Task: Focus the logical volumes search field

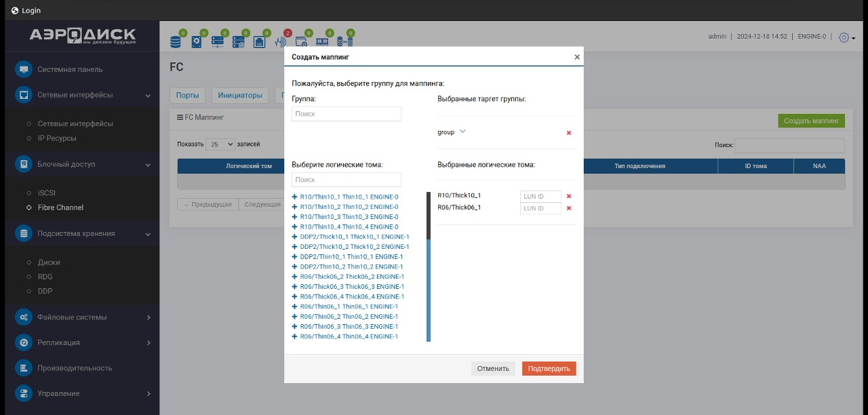Action: point(347,180)
